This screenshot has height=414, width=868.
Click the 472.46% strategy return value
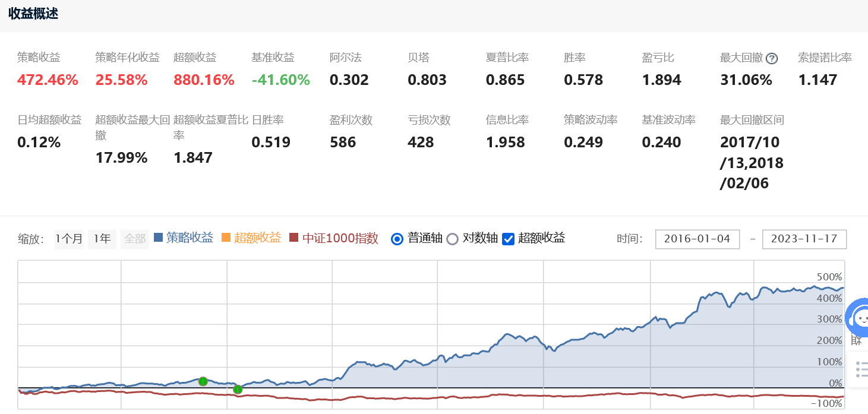(x=48, y=80)
